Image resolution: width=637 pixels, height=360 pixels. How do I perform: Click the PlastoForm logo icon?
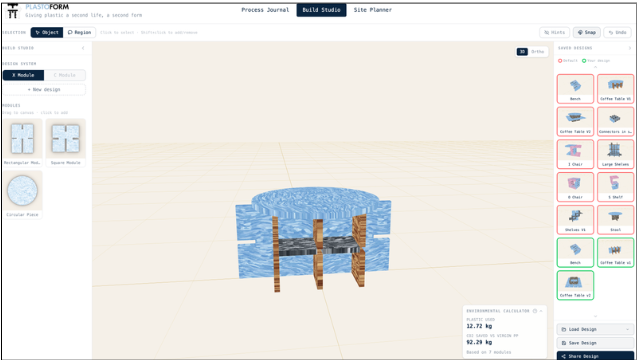(x=13, y=11)
